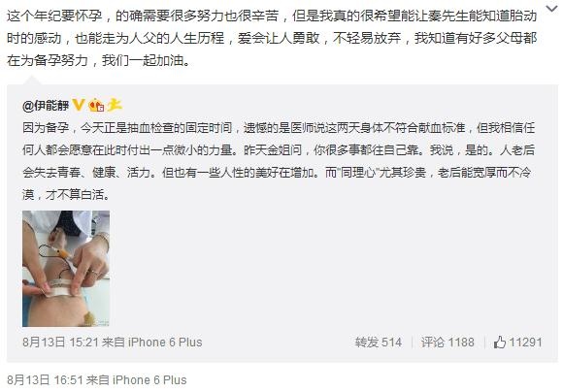This screenshot has width=563, height=392.
Task: Click the bottom iPhone 6 Plus source link
Action: 149,379
